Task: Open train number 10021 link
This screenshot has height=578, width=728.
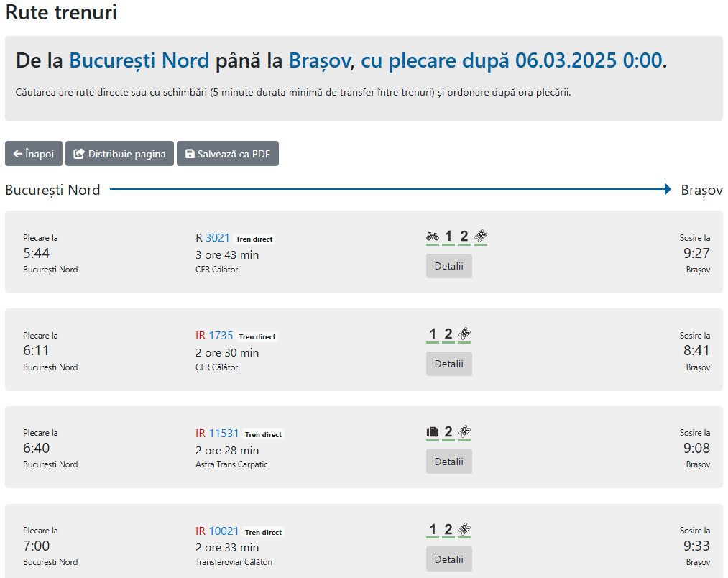Action: point(224,531)
